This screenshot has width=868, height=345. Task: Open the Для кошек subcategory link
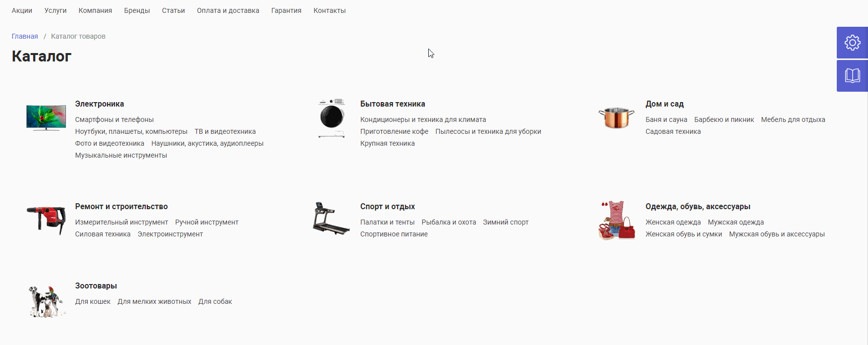tap(93, 301)
